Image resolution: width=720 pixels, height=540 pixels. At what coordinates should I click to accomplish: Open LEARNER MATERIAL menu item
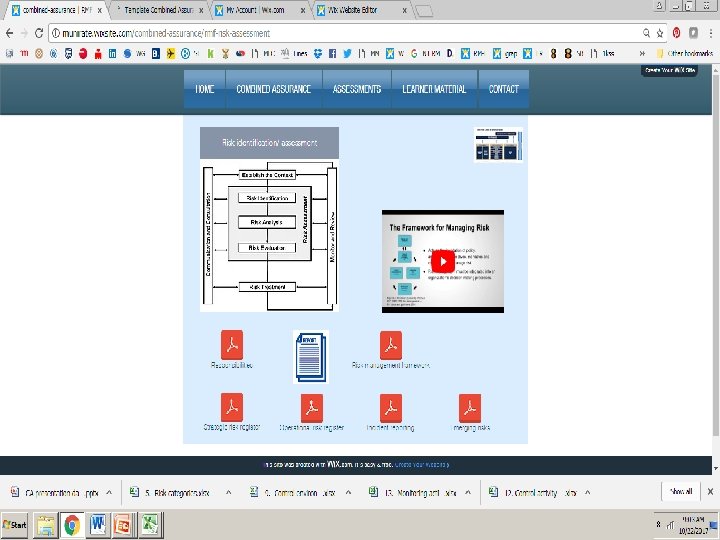point(434,89)
